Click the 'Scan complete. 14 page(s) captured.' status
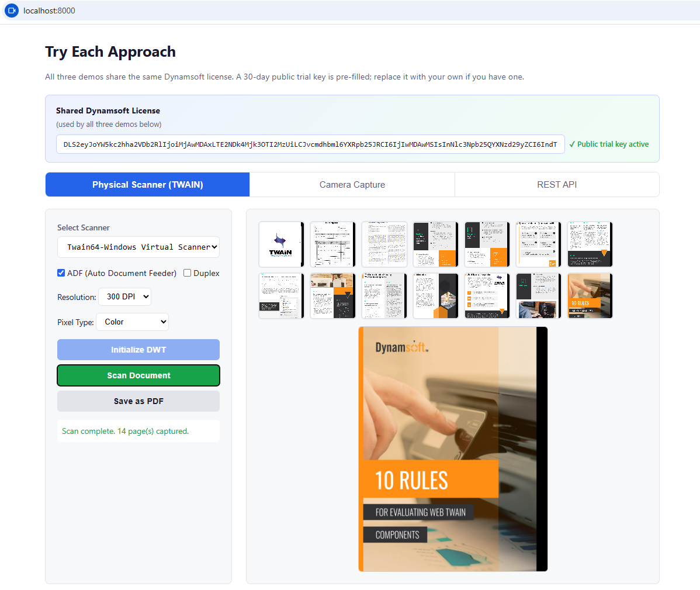The height and width of the screenshot is (590, 700). (x=126, y=431)
